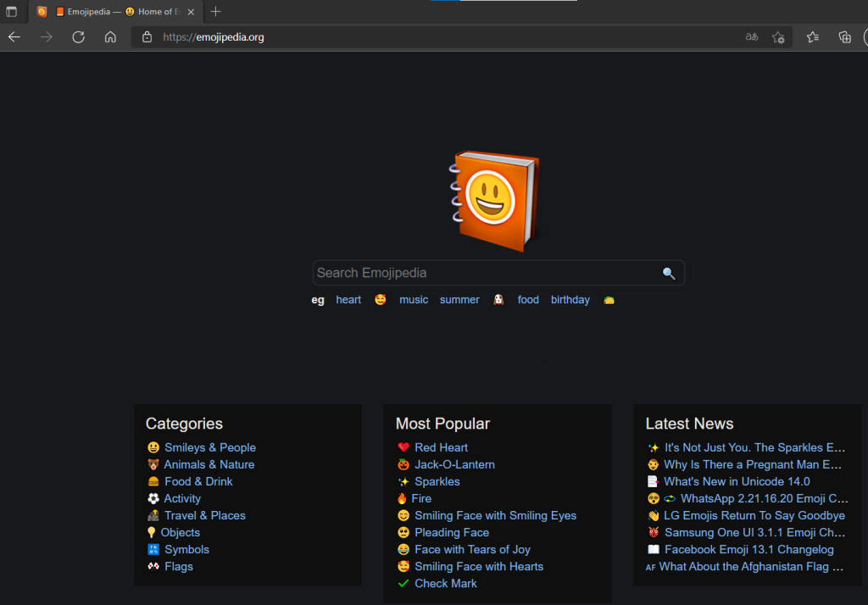Click the red heart emoji icon
This screenshot has height=605, width=868.
point(403,447)
